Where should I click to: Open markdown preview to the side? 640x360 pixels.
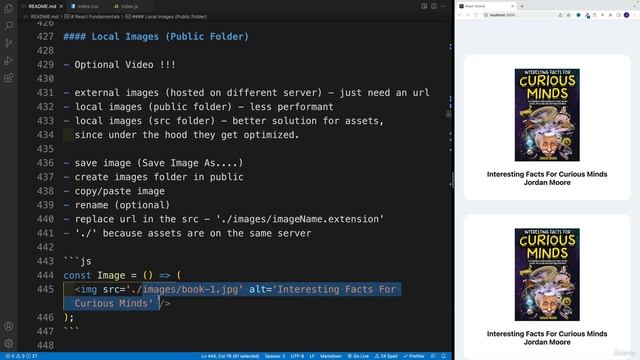(x=424, y=6)
